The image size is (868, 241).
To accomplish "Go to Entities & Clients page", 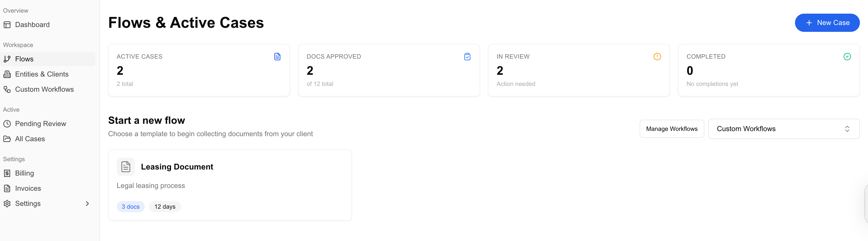I will (48, 74).
